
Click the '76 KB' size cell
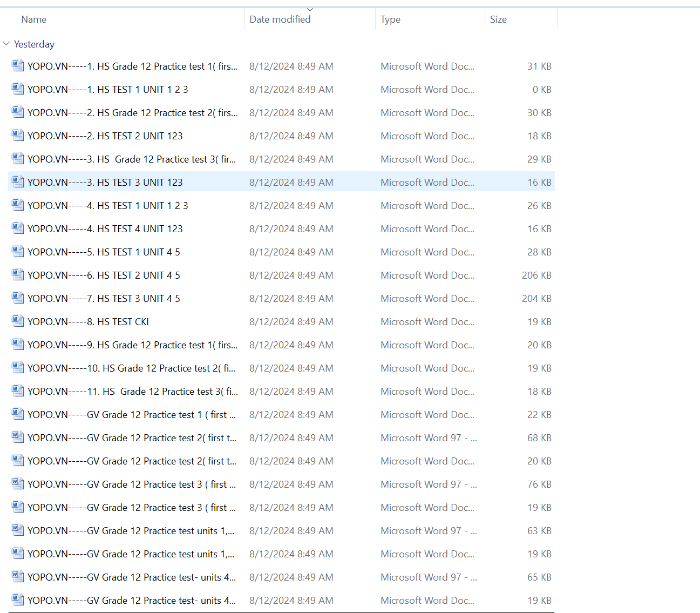[x=539, y=484]
